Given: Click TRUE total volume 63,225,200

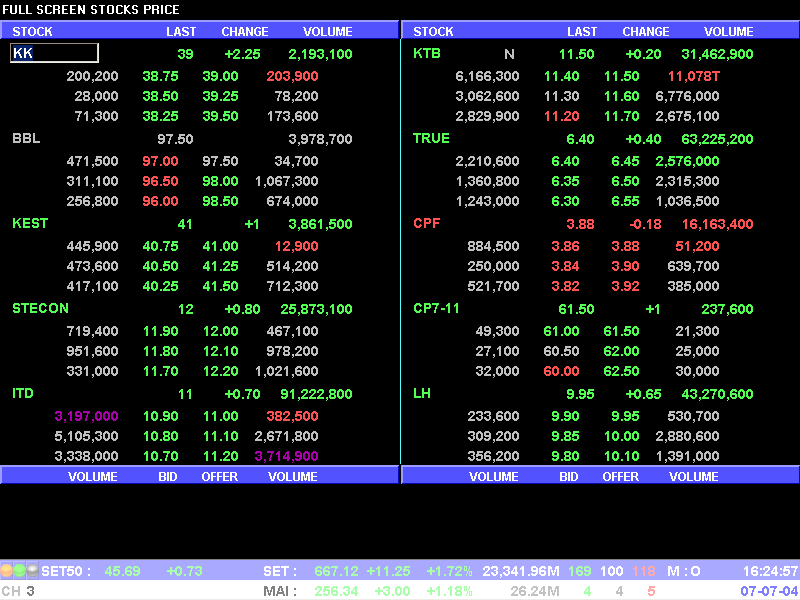Looking at the screenshot, I should click(717, 139).
